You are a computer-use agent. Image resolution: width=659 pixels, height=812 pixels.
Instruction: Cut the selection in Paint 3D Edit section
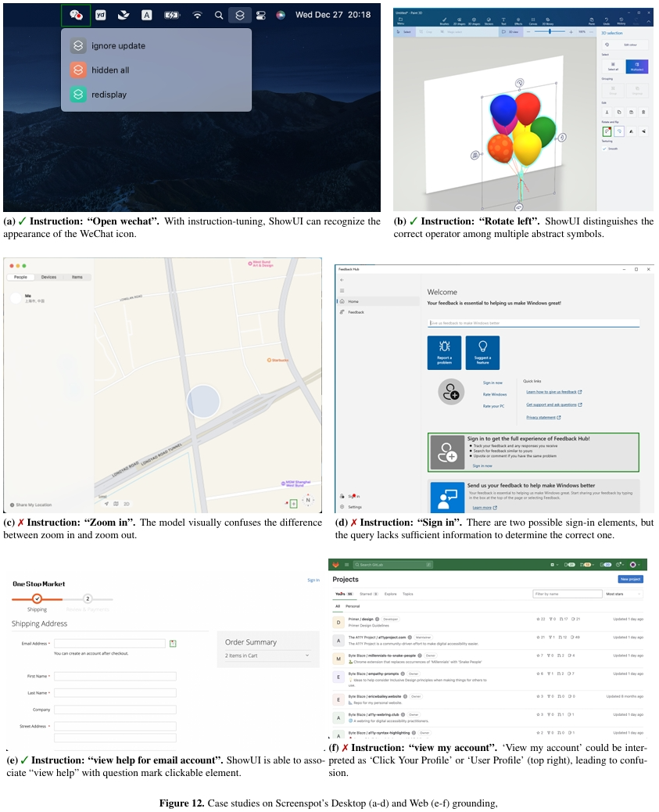pos(607,113)
